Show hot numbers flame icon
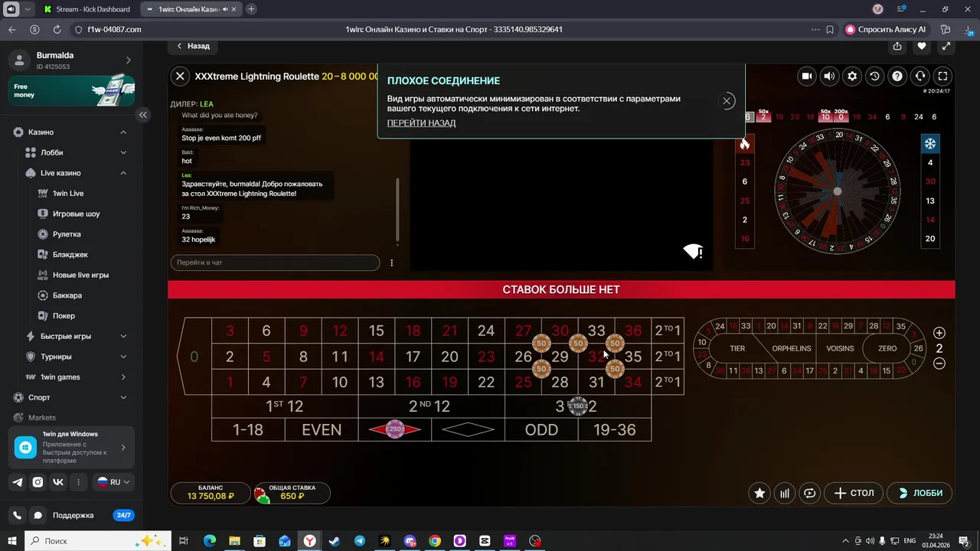980x551 pixels. (x=744, y=144)
